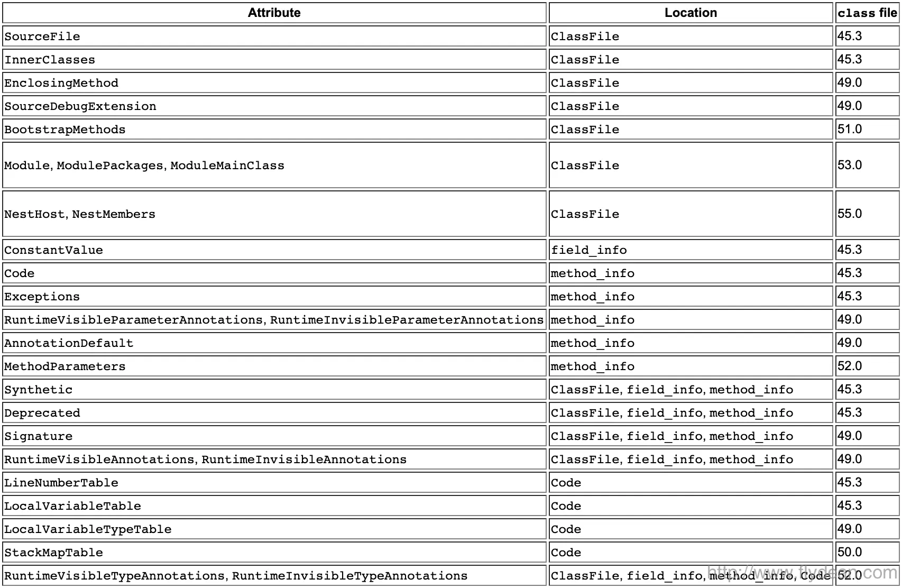Select the SourceFile attribute cell

click(x=274, y=36)
